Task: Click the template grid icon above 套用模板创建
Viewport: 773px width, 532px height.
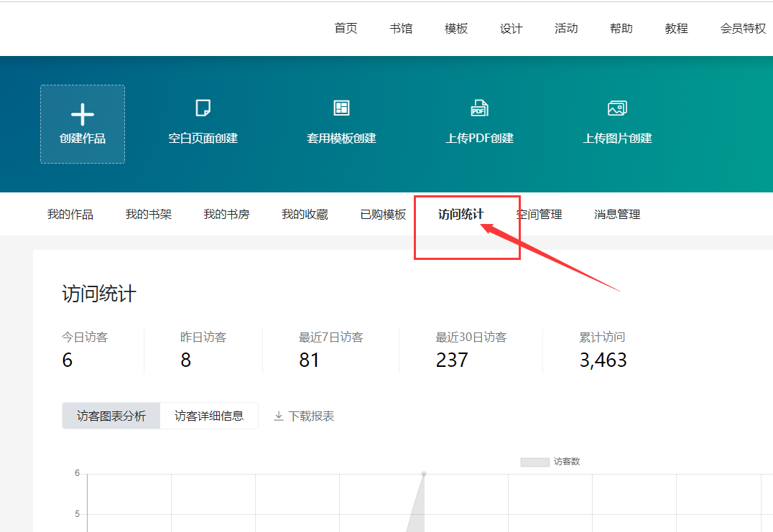Action: pos(341,108)
